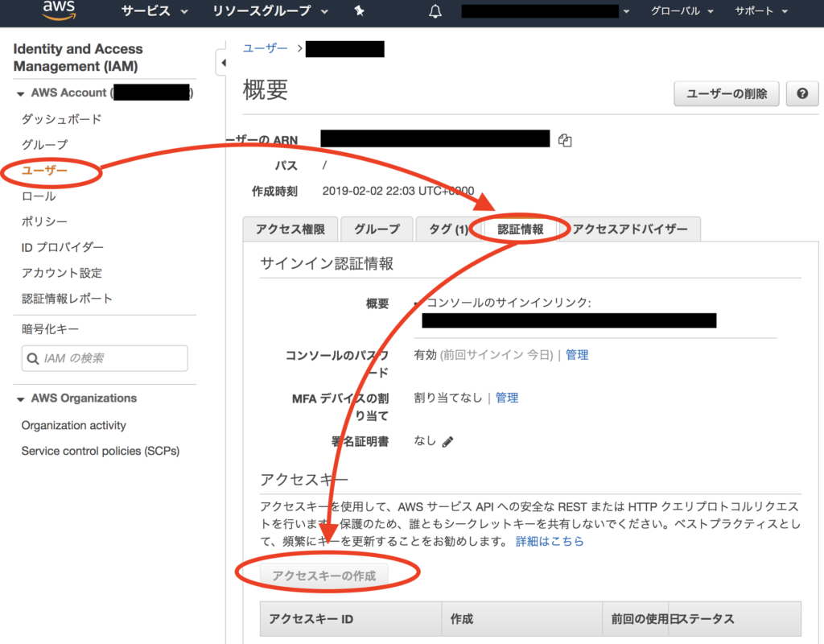Open ポリシー in the sidebar
Viewport: 824px width, 644px height.
coord(44,221)
